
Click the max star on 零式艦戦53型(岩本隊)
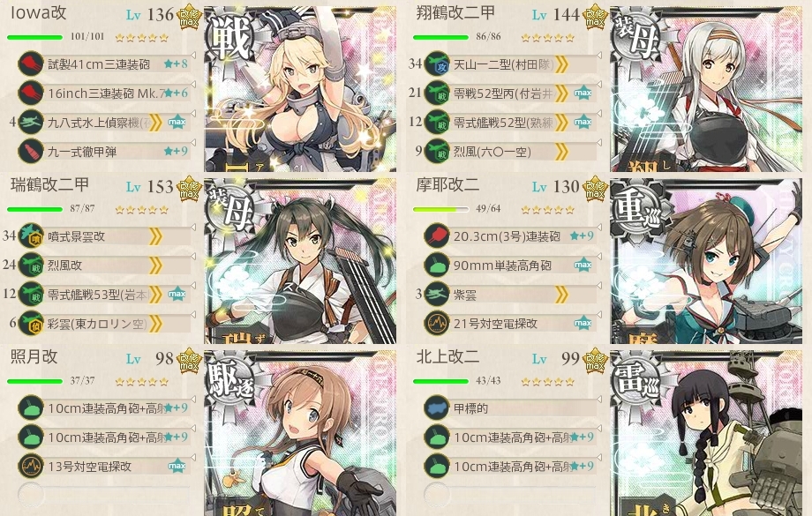[x=177, y=294]
